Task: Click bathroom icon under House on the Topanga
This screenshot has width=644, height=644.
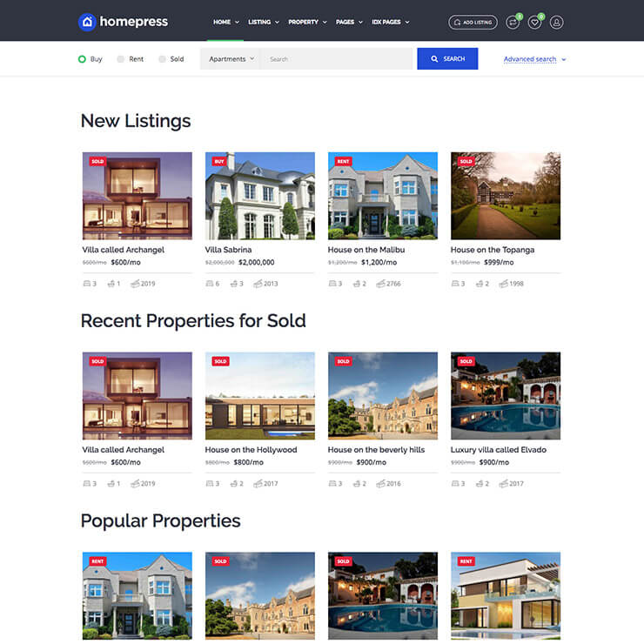Action: (x=480, y=284)
